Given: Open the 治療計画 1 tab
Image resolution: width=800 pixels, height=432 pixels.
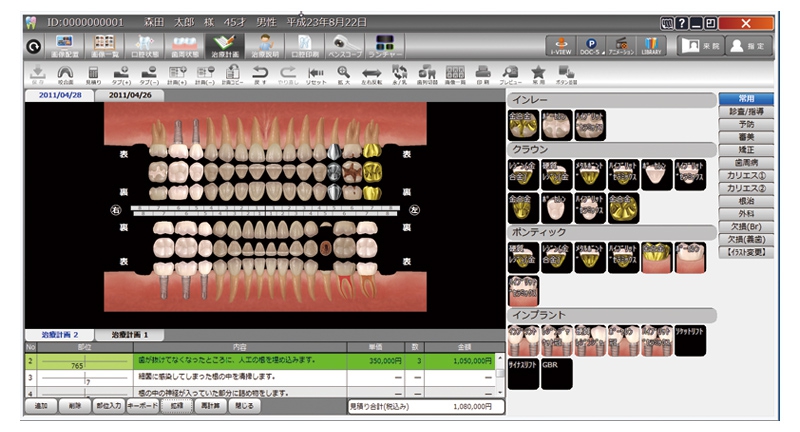Looking at the screenshot, I should point(130,334).
